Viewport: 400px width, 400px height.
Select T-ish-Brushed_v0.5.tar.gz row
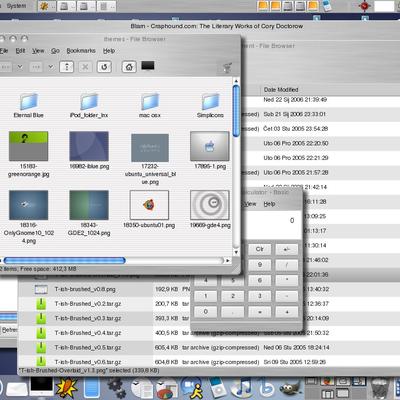209,348
